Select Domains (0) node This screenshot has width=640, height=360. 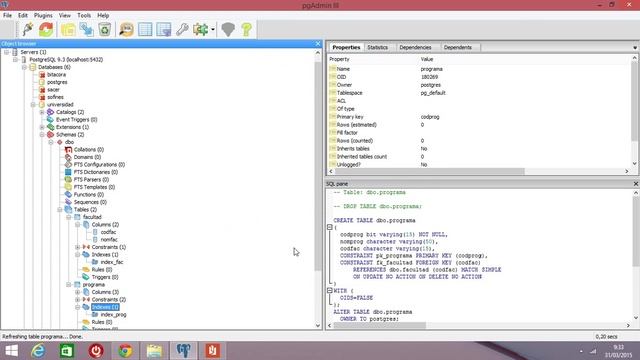coord(87,157)
